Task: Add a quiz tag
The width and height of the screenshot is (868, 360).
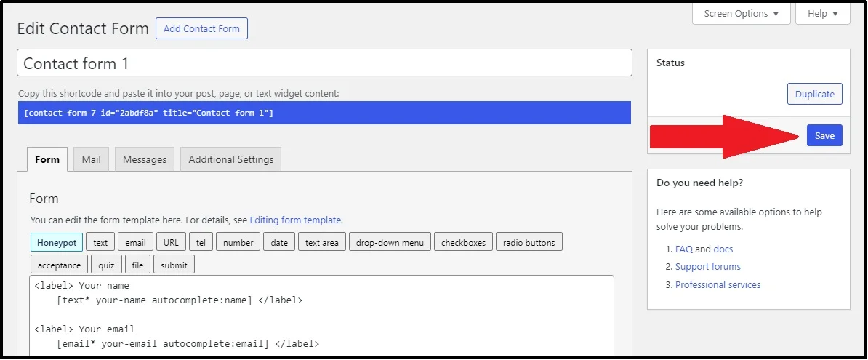Action: [106, 265]
